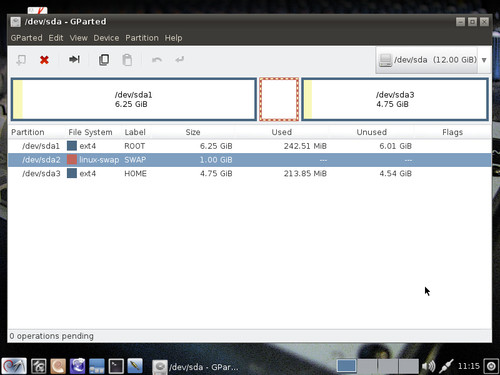The image size is (500, 375).
Task: Click the Size column header
Action: coord(193,132)
